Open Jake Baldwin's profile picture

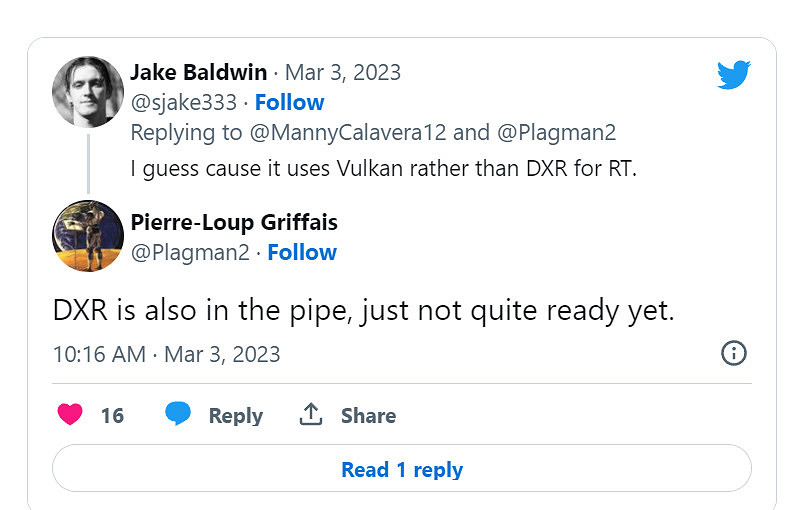(x=88, y=92)
